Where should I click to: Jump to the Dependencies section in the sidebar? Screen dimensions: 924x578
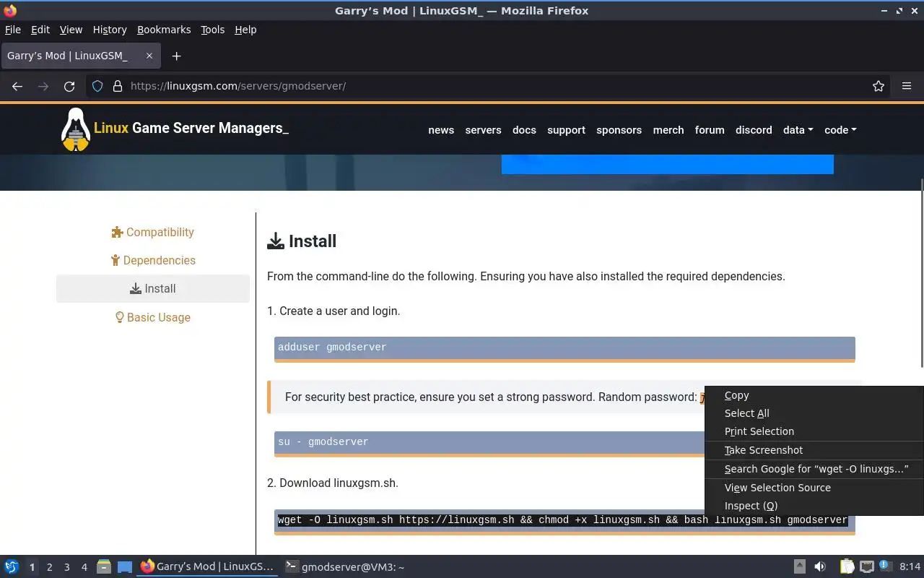click(153, 260)
